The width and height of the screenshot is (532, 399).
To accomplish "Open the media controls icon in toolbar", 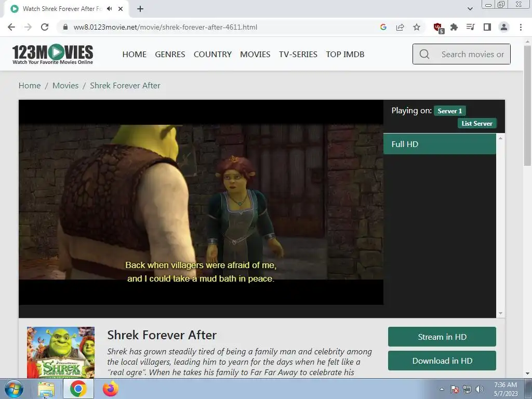I will click(470, 27).
